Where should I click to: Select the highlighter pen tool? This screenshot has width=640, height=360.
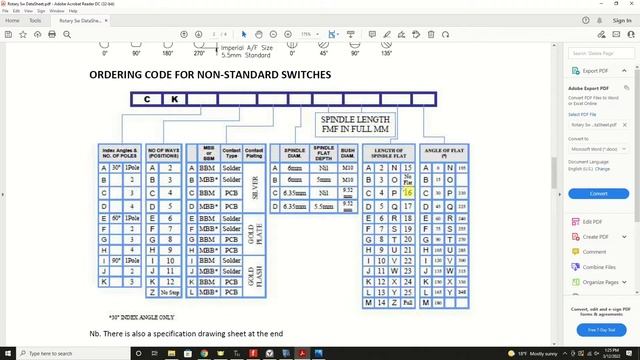click(x=387, y=35)
